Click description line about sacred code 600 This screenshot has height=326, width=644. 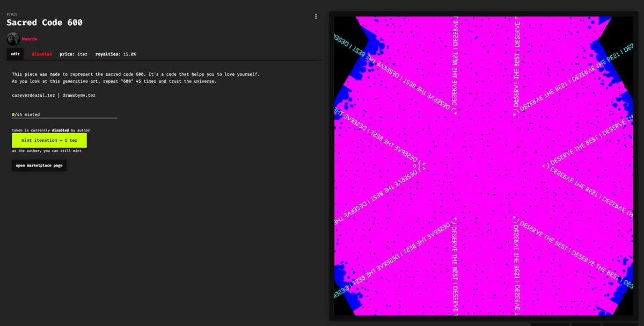click(x=136, y=74)
